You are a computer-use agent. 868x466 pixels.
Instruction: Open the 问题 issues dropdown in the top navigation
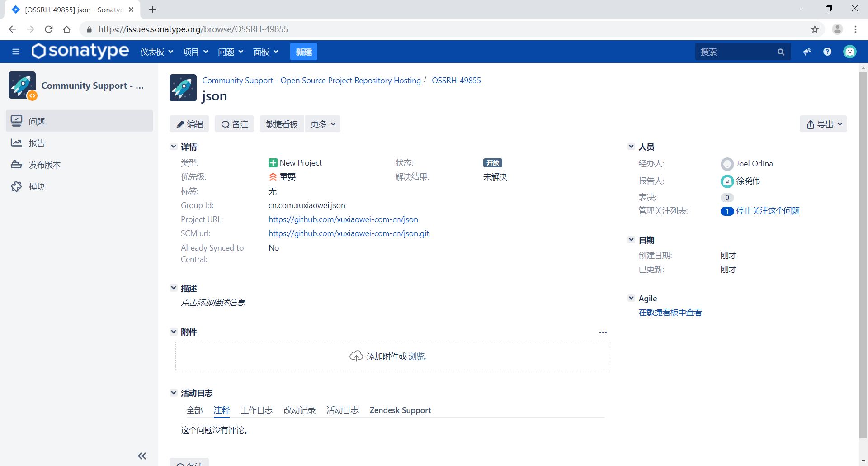[x=231, y=52]
